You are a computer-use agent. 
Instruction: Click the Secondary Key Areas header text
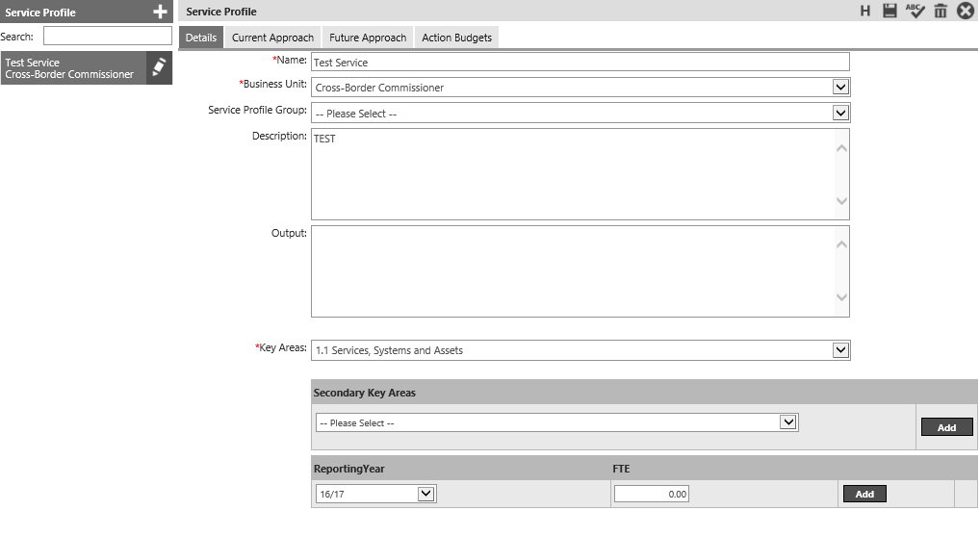point(365,393)
